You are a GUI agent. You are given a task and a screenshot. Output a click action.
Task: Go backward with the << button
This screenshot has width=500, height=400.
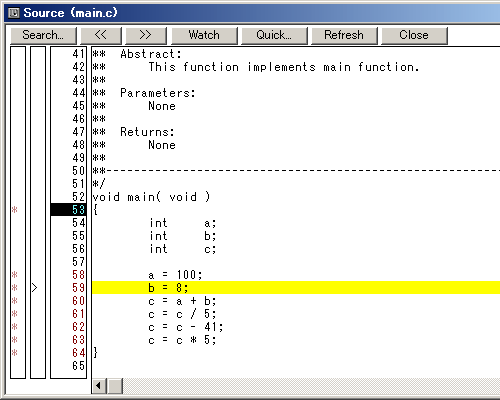(x=101, y=35)
